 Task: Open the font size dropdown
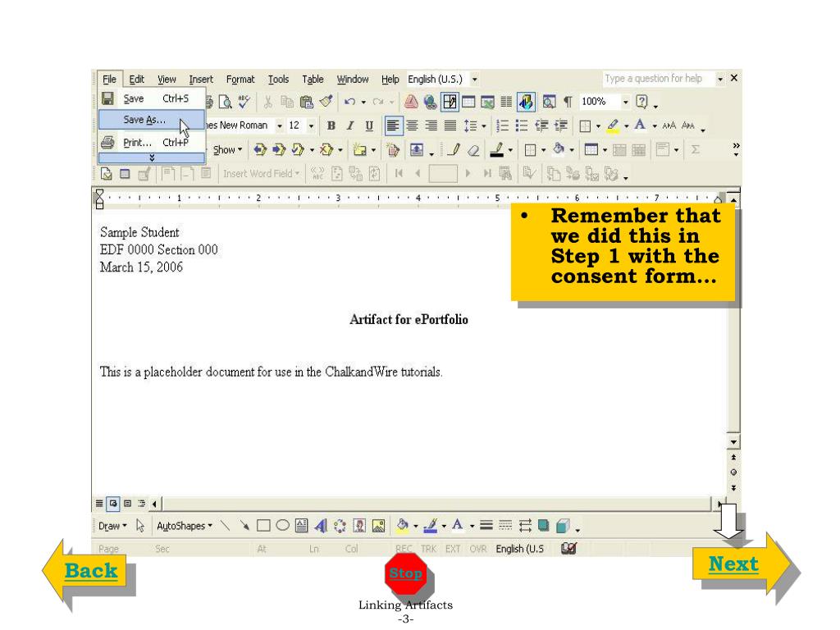311,126
